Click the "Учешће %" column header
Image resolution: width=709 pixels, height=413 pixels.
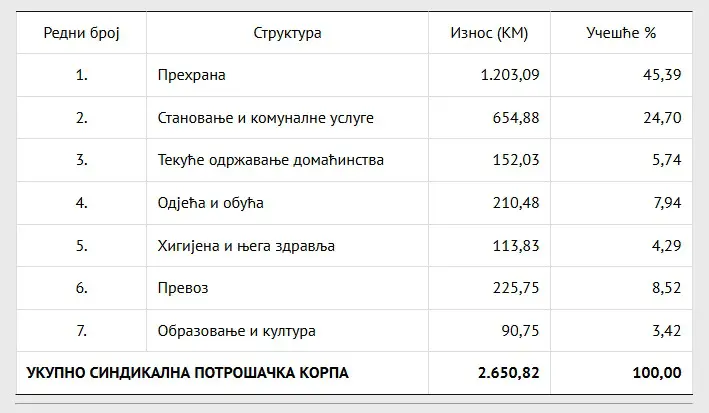click(621, 33)
